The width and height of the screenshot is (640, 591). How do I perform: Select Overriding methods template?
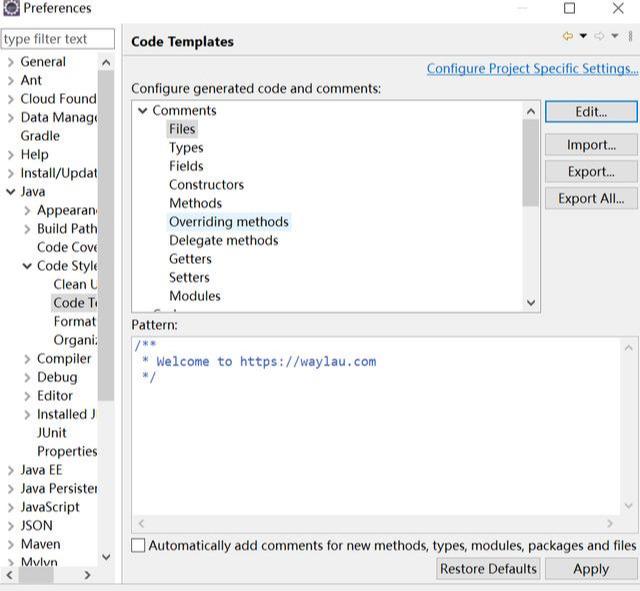[x=229, y=222]
